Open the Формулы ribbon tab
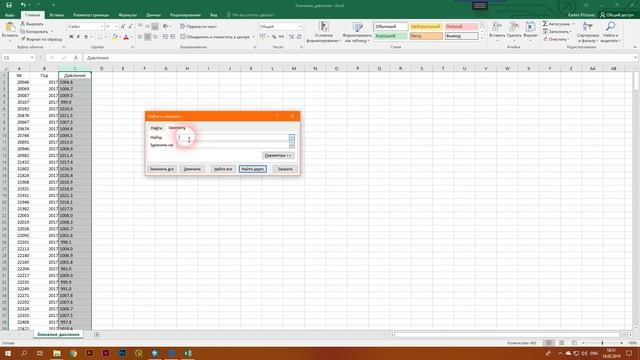Viewport: 640px width, 360px height. point(127,15)
